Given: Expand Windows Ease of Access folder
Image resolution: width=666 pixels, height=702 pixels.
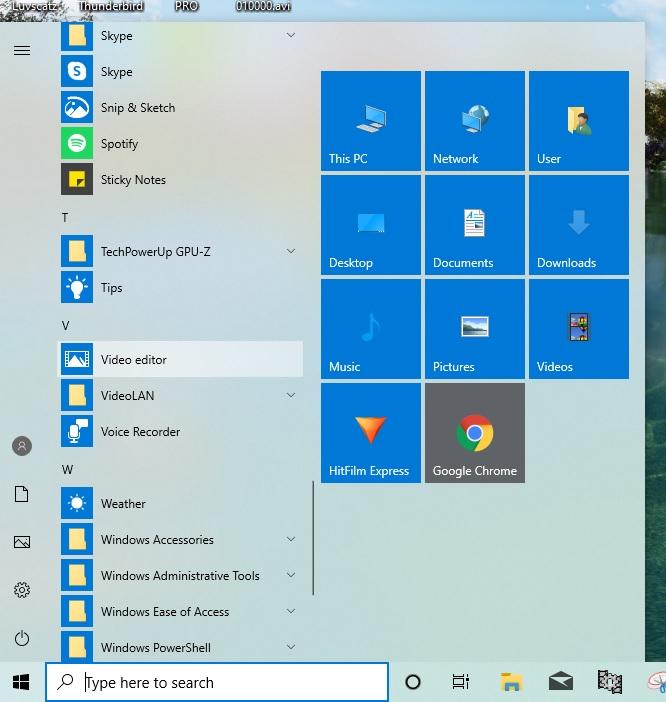Looking at the screenshot, I should [x=291, y=611].
